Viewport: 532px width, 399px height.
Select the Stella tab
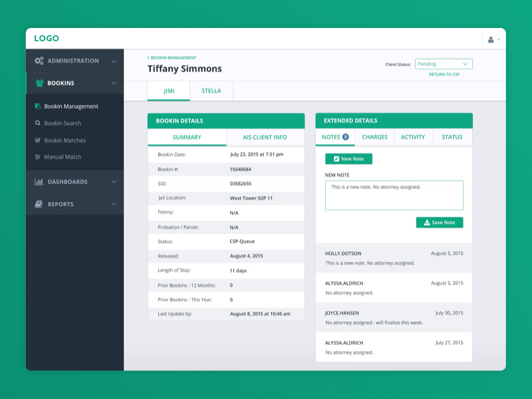point(211,90)
